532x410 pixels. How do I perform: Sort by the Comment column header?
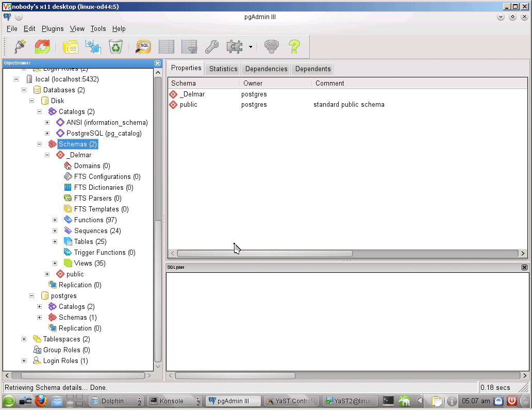pyautogui.click(x=329, y=83)
